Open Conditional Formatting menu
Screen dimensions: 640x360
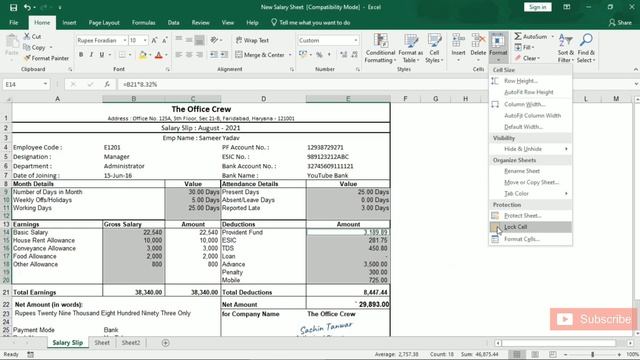click(x=380, y=48)
